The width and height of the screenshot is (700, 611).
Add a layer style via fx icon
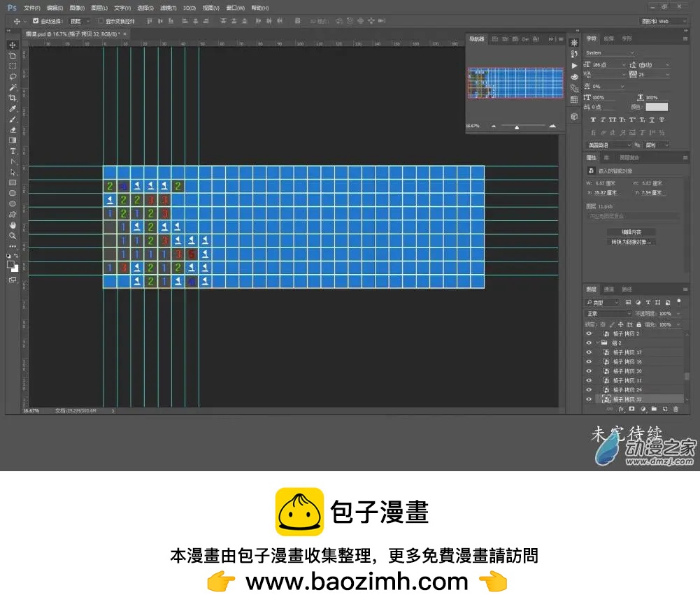620,408
